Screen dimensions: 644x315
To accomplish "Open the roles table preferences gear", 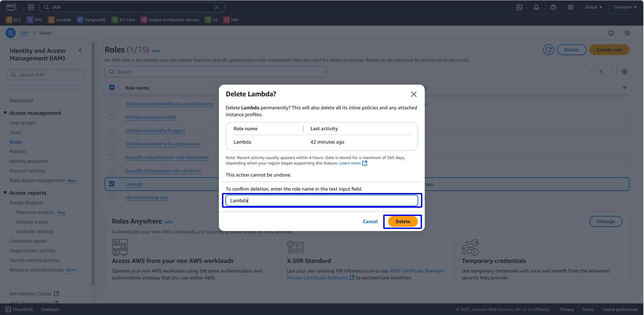I will 624,72.
